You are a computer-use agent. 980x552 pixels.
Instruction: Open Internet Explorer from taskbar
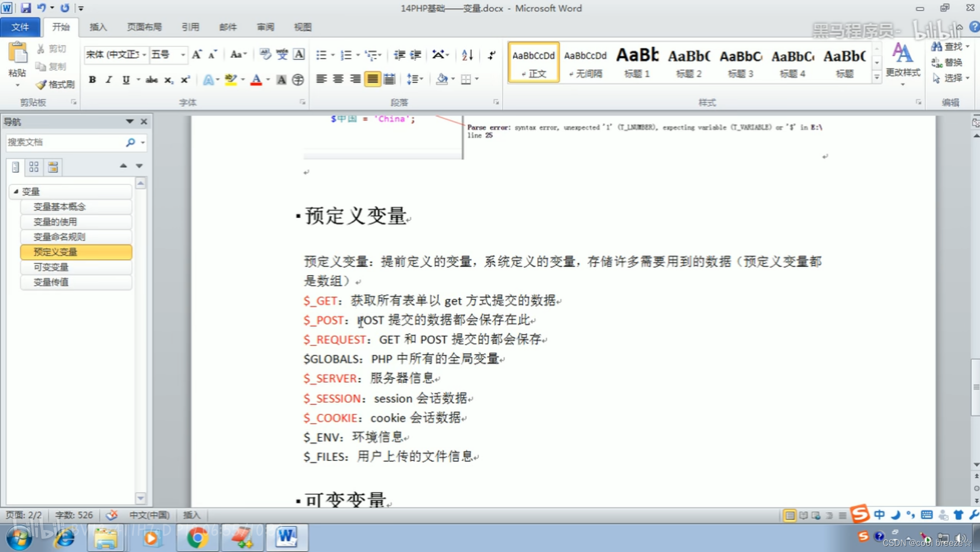64,538
